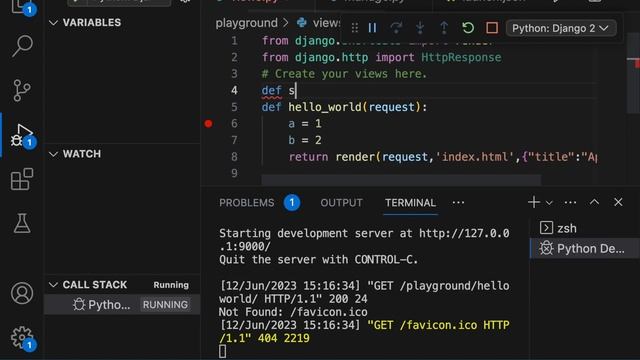
Task: Open the Python: Django 2 configuration dropdown
Action: coord(560,28)
